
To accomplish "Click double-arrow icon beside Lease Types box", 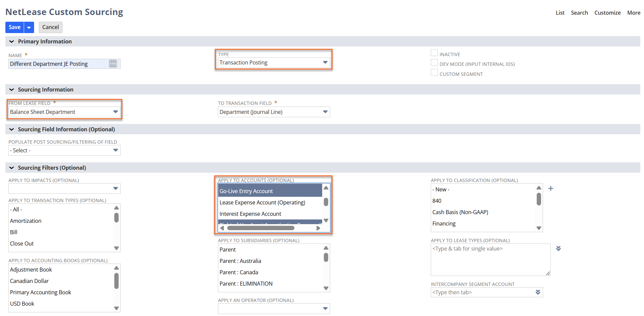I will 558,249.
